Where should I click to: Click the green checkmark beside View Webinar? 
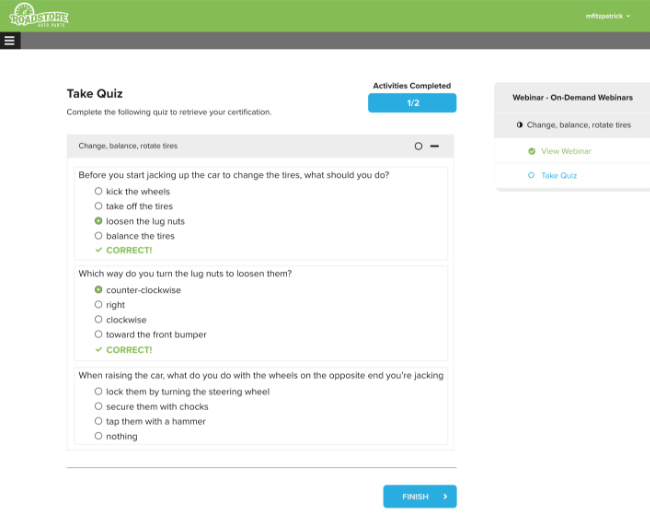pyautogui.click(x=531, y=151)
